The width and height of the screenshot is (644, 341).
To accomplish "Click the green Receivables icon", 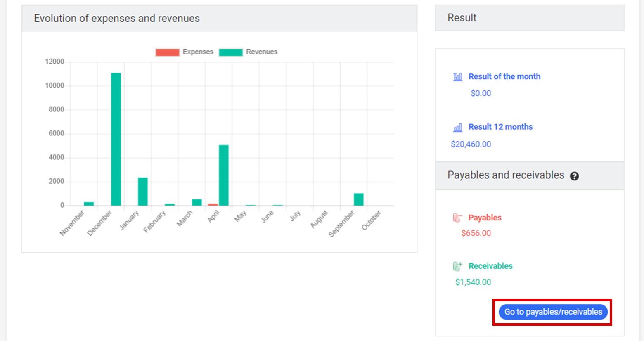I will [457, 266].
